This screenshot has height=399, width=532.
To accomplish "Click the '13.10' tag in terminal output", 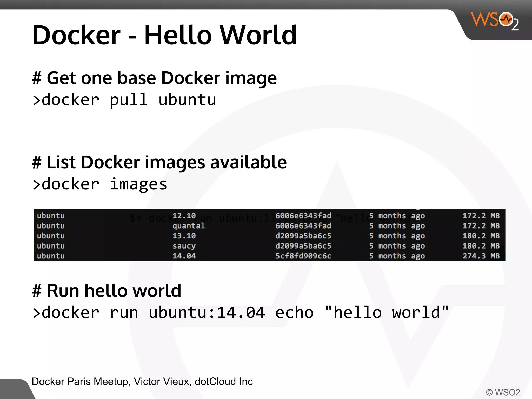I will click(x=184, y=236).
